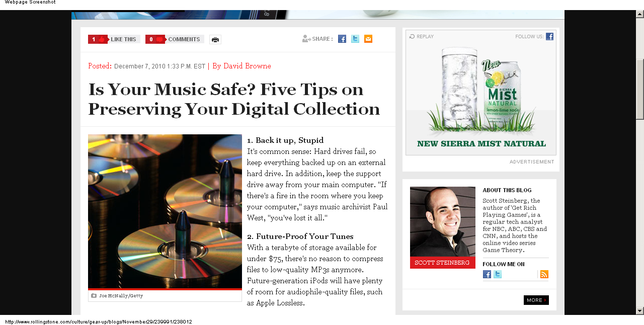
Task: Click the MORE button in blog panel
Action: [x=536, y=300]
